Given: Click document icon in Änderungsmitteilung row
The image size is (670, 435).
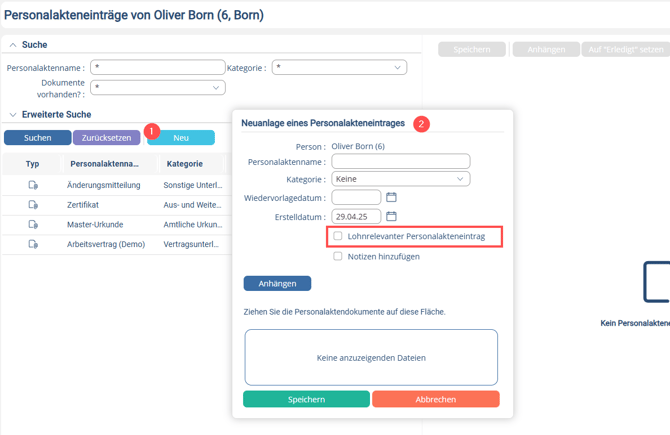Looking at the screenshot, I should (33, 185).
